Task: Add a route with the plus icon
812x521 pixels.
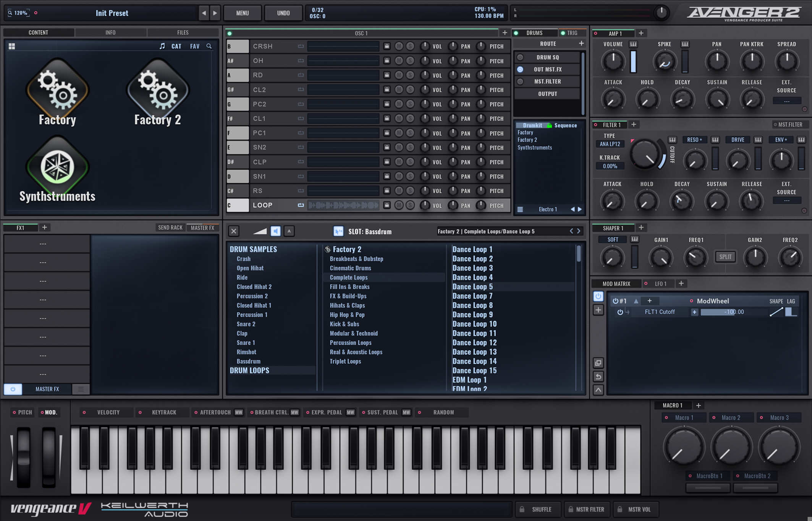Action: [581, 44]
